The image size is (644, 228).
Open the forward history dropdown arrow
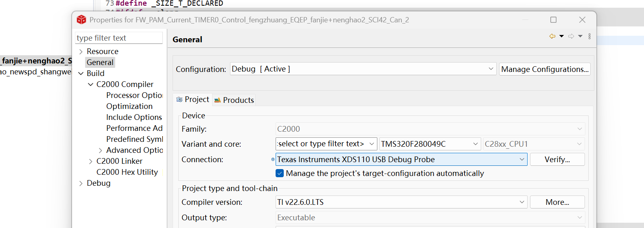coord(580,36)
